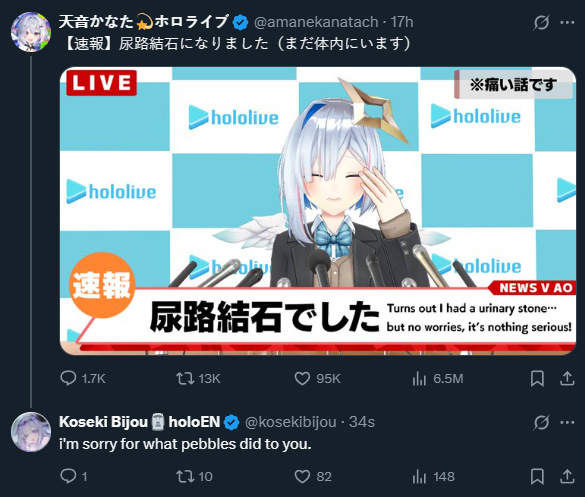The image size is (585, 497).
Task: Bookmark Koseki Bijou's reply
Action: click(x=537, y=476)
